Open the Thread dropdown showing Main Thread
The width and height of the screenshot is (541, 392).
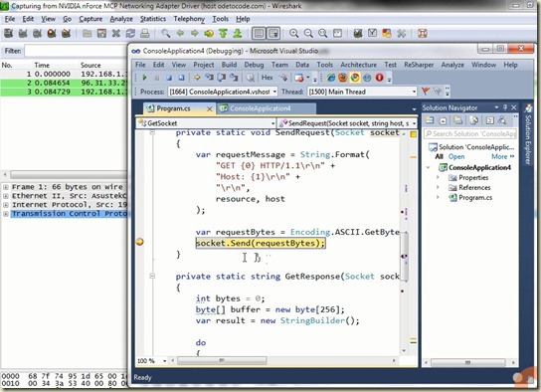414,92
